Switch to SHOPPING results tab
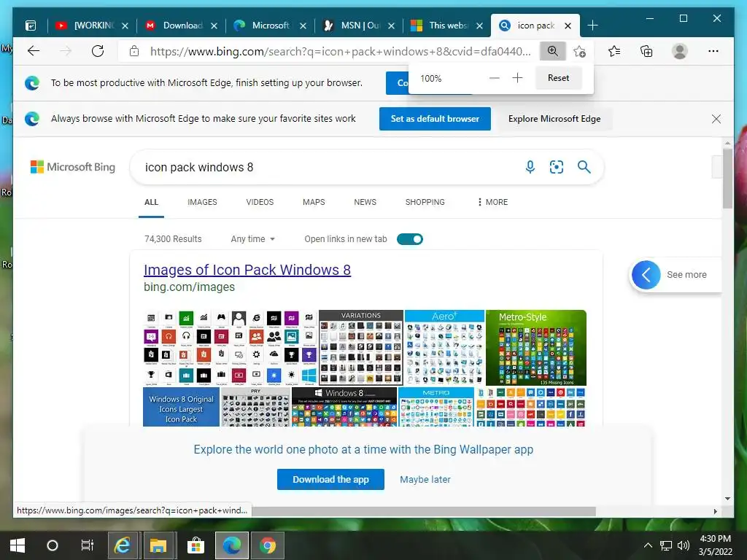This screenshot has width=747, height=560. [x=425, y=203]
